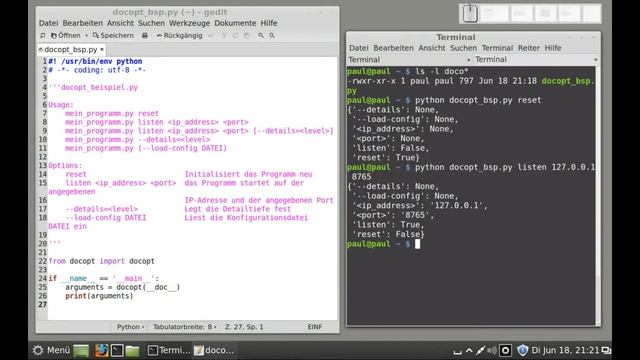Viewport: 640px width, 360px height.
Task: Click the search magnifier icon in gedit
Action: pos(261,36)
